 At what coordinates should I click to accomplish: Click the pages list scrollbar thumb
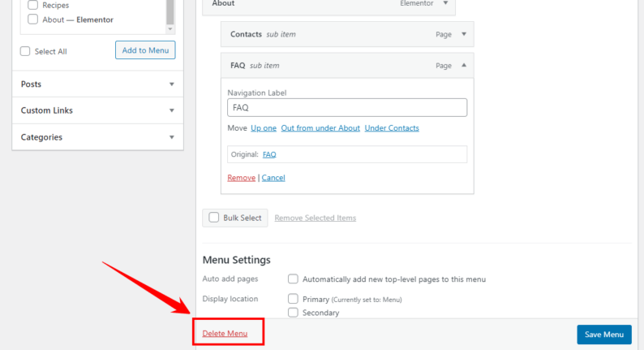click(170, 12)
